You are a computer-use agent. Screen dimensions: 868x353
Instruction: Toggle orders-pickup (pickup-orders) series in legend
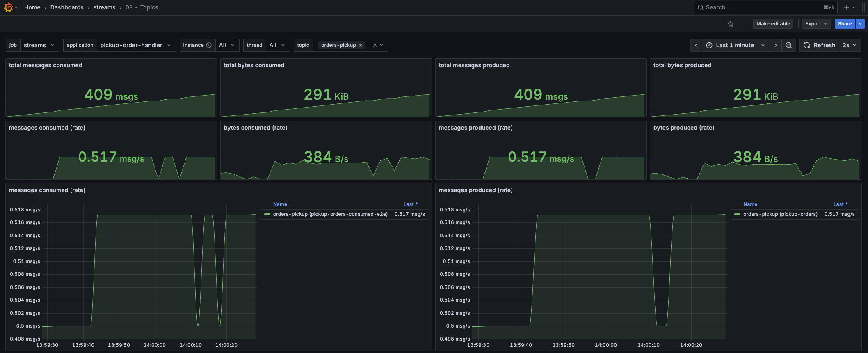click(x=780, y=214)
